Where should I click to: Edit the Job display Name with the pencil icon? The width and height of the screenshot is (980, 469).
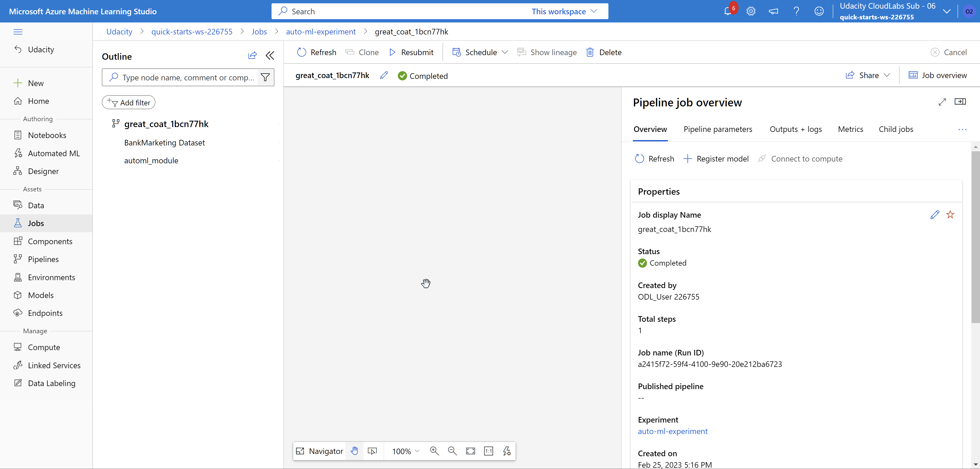tap(935, 215)
